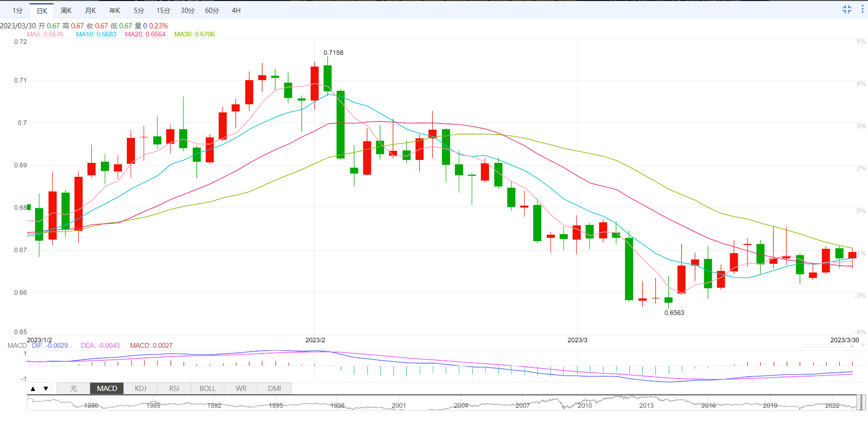The image size is (868, 428).
Task: Click the MA30: 0.6706 legend label
Action: coord(195,34)
